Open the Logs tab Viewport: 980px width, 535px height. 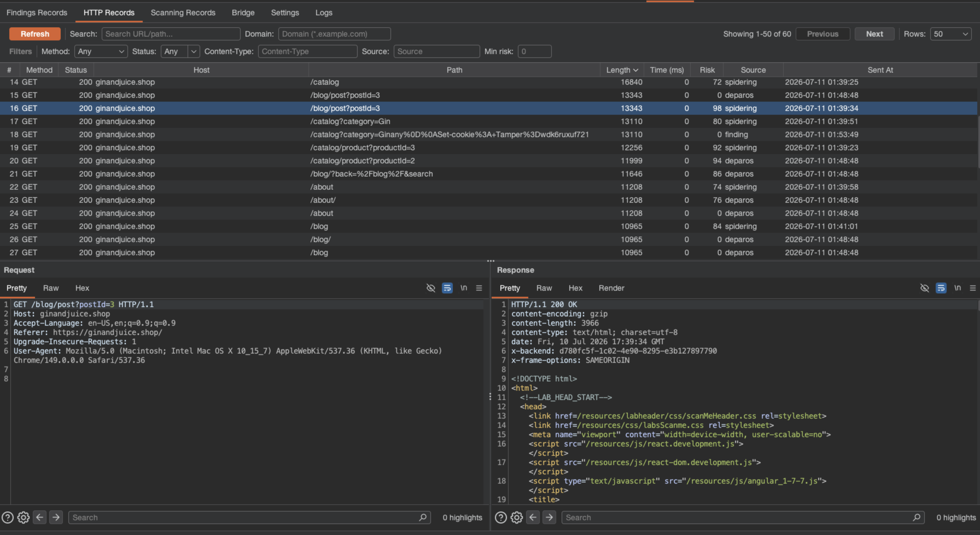(x=324, y=13)
